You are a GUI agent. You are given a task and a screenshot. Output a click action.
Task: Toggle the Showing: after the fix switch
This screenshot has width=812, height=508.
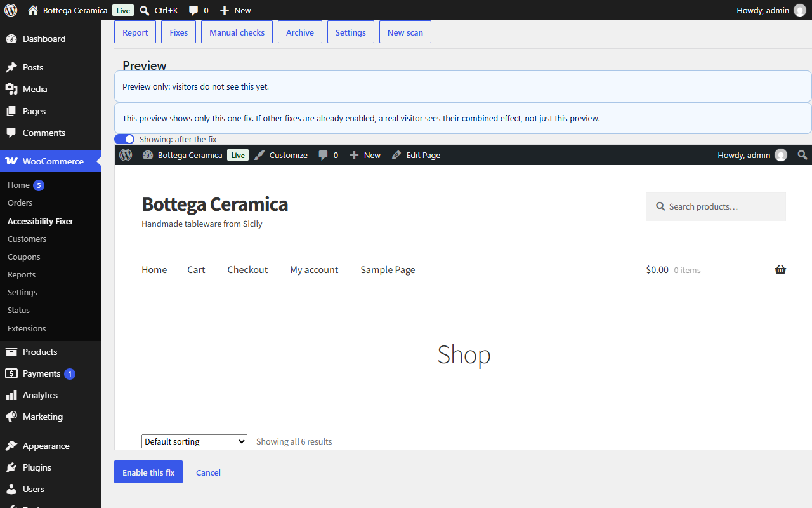tap(124, 139)
